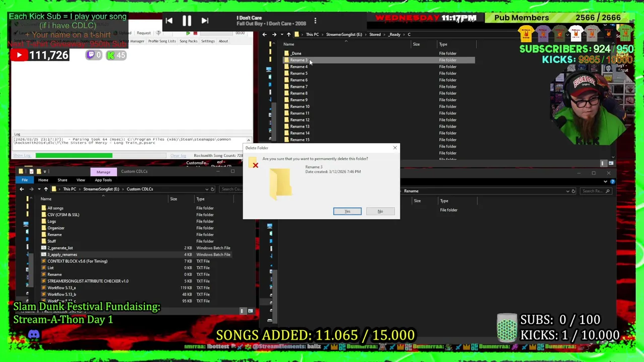Go forward in Custom CDLCs explorer
The width and height of the screenshot is (644, 362).
(32, 189)
